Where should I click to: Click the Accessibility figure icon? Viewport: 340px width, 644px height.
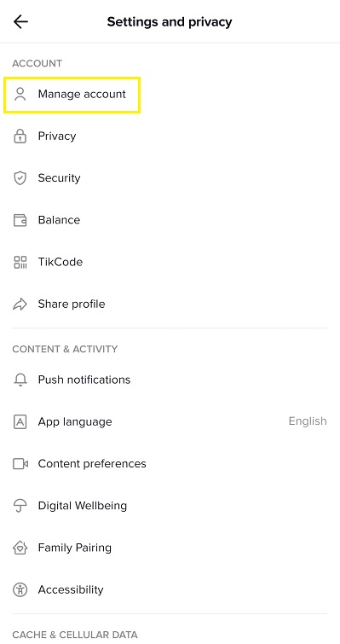20,589
